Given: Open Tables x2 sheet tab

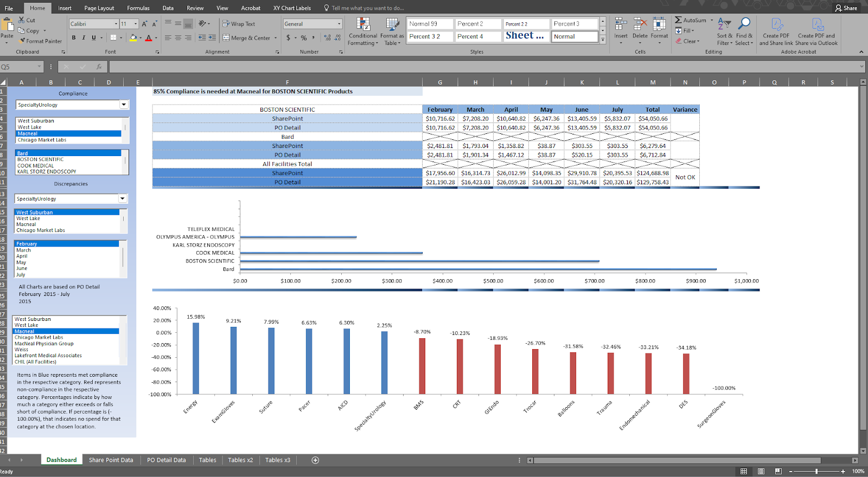Looking at the screenshot, I should tap(240, 460).
